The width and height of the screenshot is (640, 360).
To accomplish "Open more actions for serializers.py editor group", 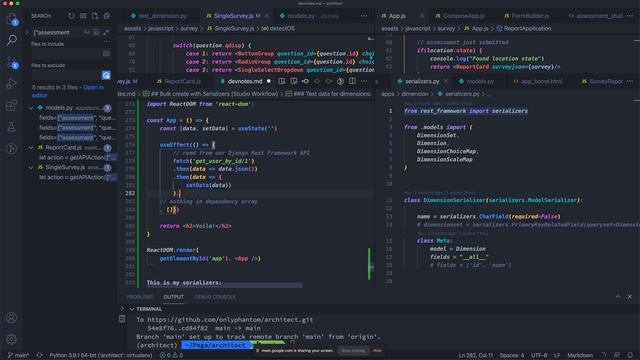I will pyautogui.click(x=630, y=81).
